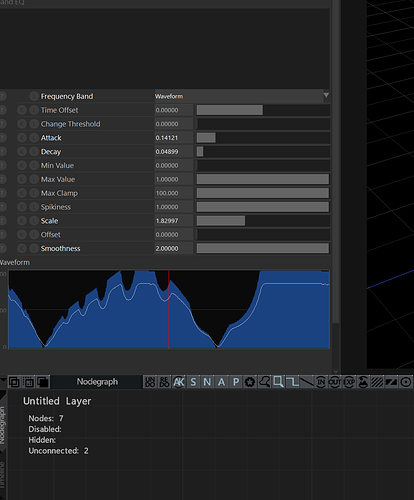Open the Frequency Band Waveform dropdown

click(242, 96)
